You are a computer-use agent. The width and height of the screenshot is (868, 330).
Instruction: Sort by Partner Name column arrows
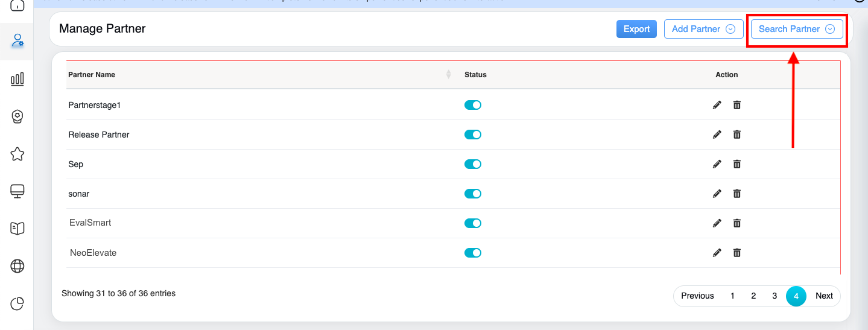point(448,74)
